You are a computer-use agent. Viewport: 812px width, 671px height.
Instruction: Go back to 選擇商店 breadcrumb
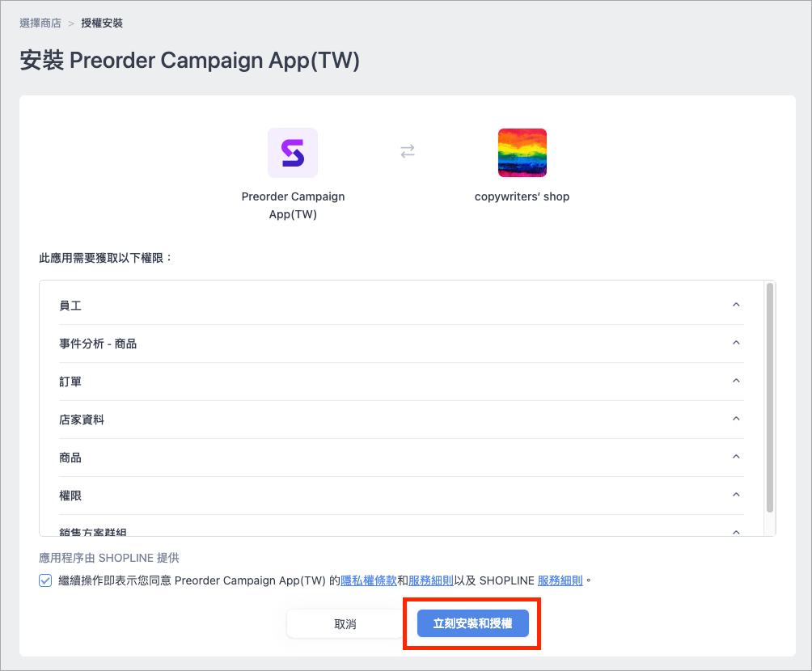[40, 23]
